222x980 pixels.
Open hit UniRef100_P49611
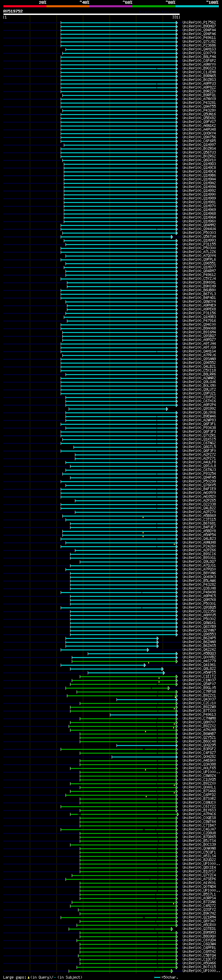(199, 38)
